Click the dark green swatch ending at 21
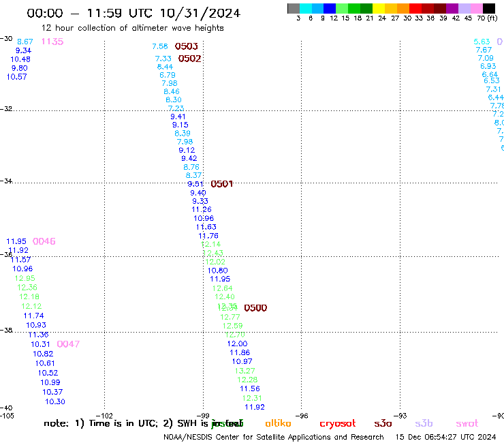 [366, 8]
